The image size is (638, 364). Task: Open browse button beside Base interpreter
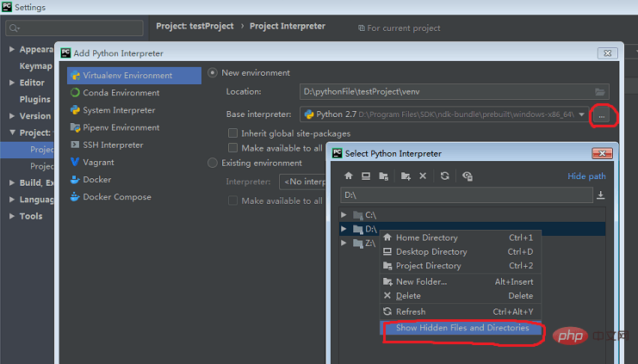click(x=601, y=115)
